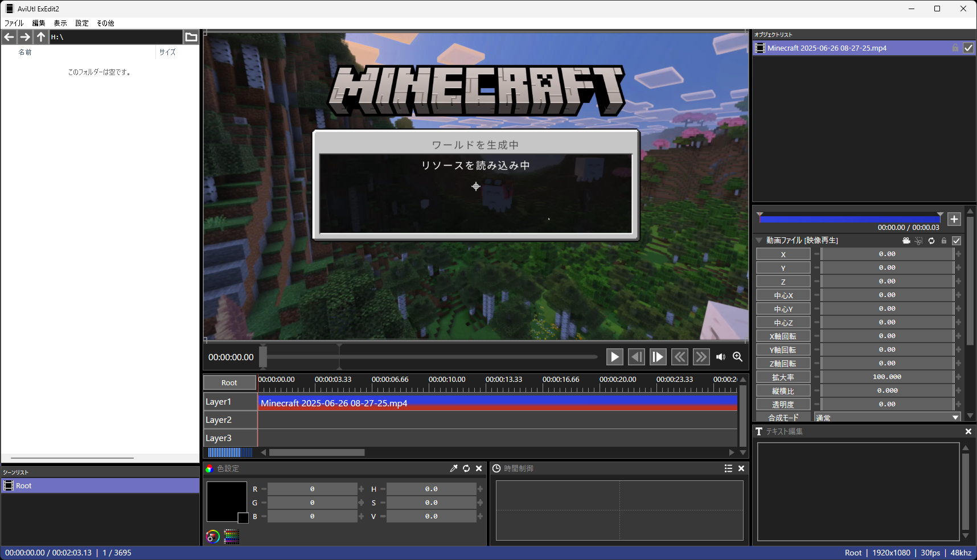977x560 pixels.
Task: Click the 中心X parameter button
Action: 783,295
